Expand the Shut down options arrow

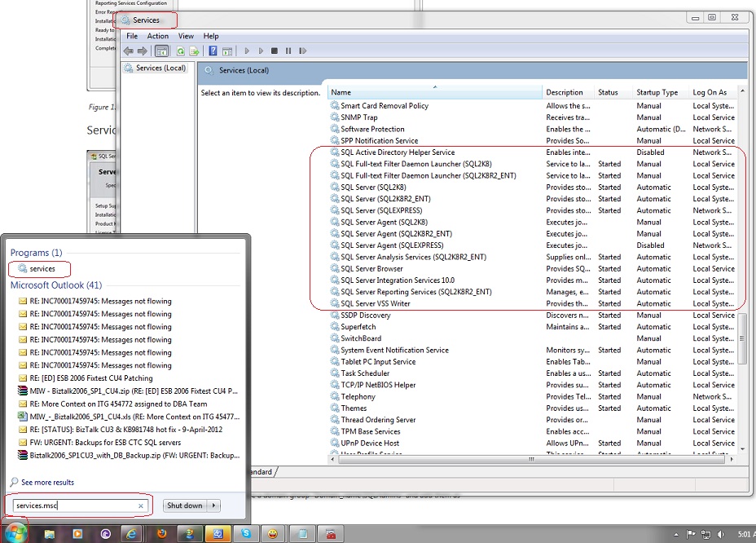[x=213, y=505]
